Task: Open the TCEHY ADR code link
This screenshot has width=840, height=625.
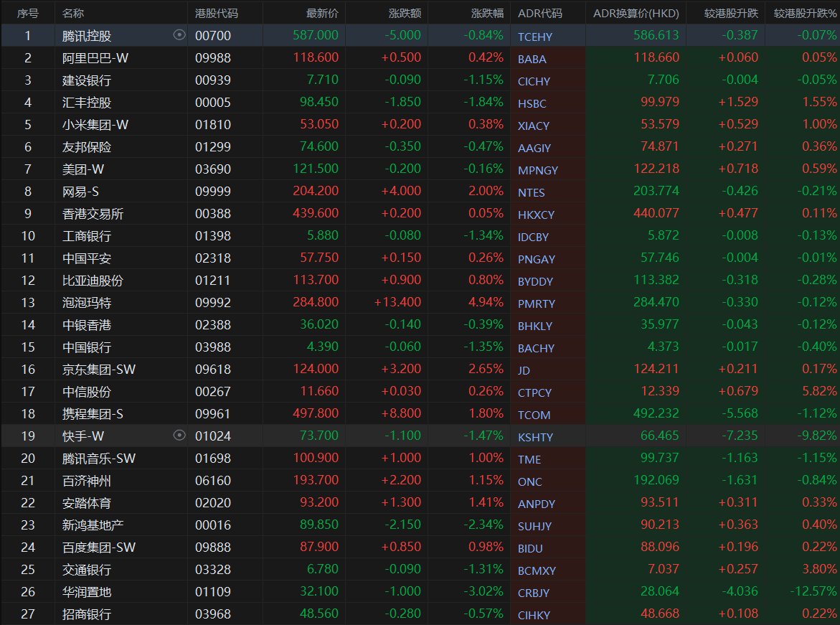Action: tap(535, 37)
